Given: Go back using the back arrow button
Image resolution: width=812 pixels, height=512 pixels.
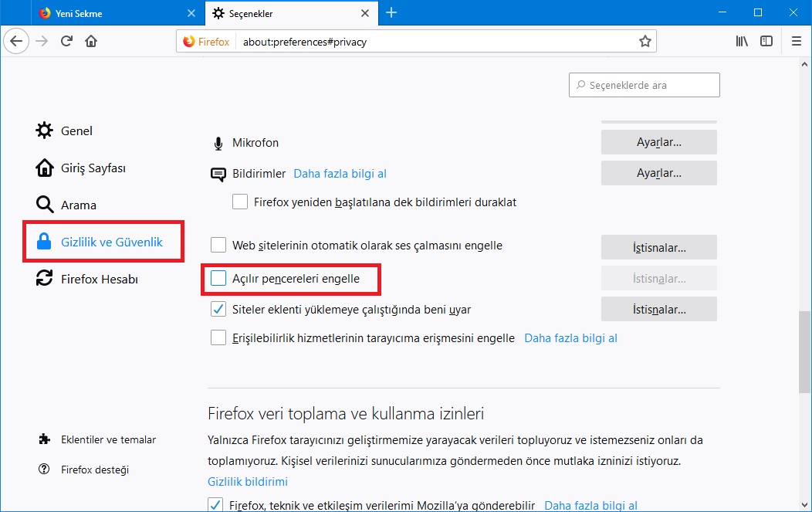Looking at the screenshot, I should (16, 41).
